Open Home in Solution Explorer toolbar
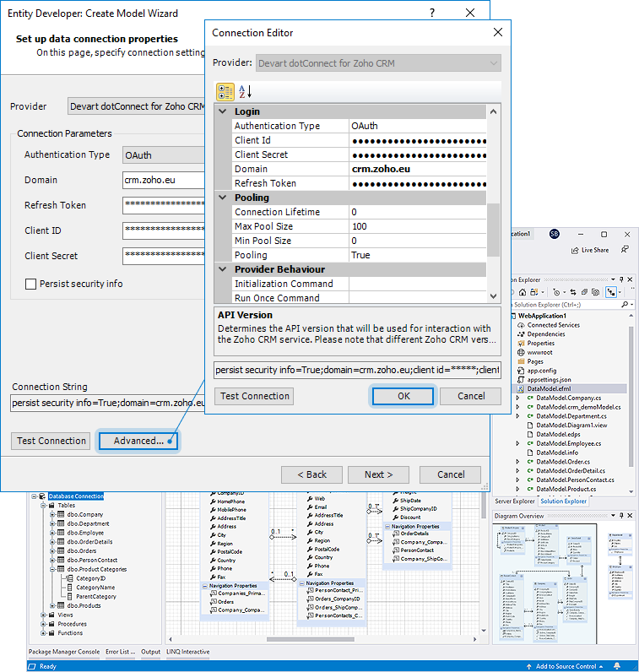This screenshot has width=639, height=672. (522, 292)
